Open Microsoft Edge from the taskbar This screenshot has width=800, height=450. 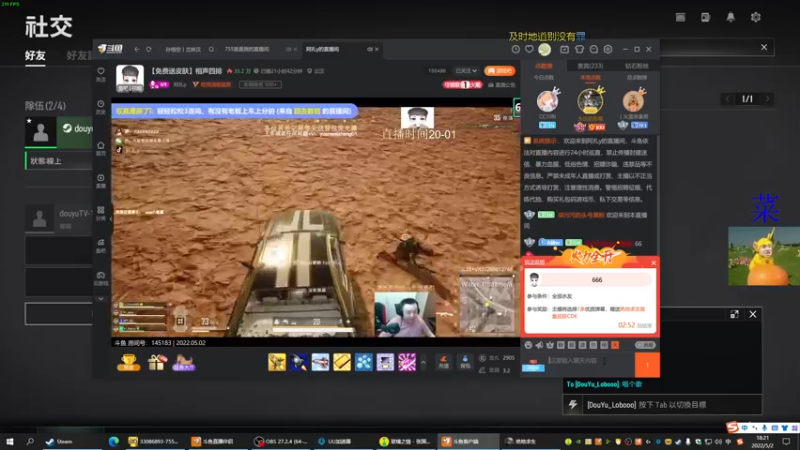point(113,441)
